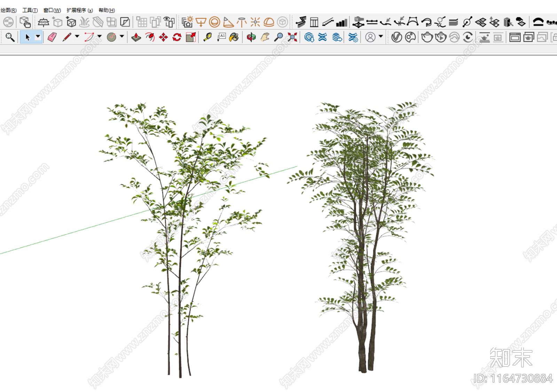Select the Zoom magnifier tool at left
This screenshot has width=557, height=392.
coord(10,37)
